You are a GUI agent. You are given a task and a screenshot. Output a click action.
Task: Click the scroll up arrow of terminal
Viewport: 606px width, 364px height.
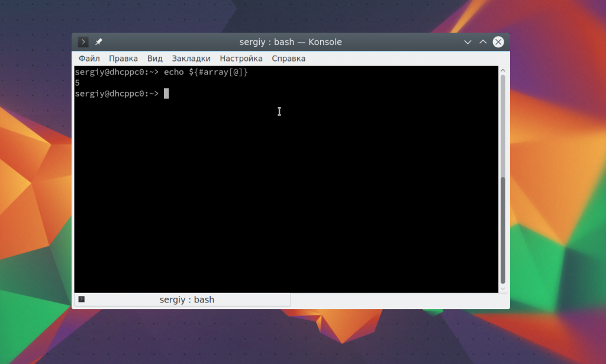pyautogui.click(x=503, y=70)
